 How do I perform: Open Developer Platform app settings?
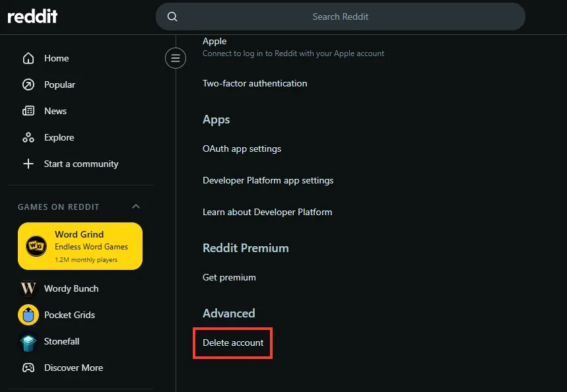[268, 180]
